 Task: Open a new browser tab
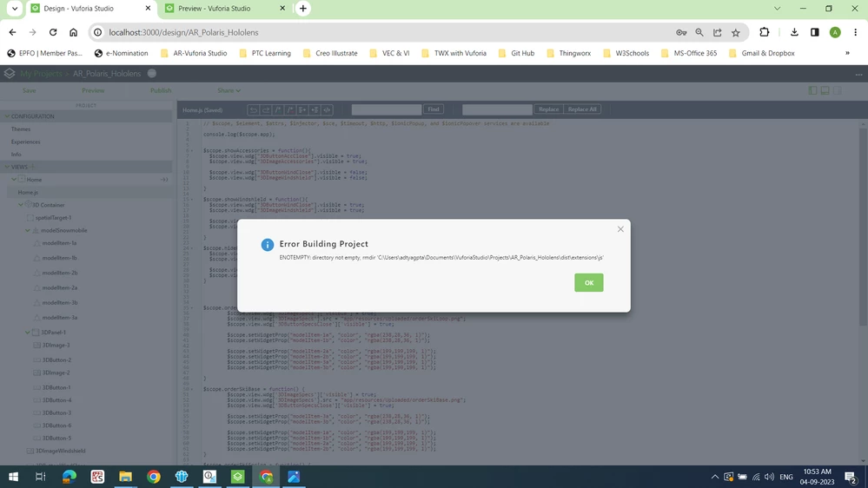pos(303,9)
